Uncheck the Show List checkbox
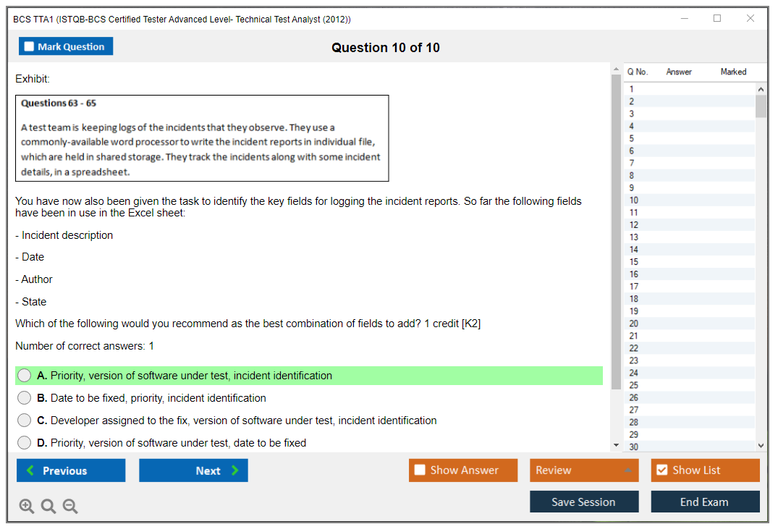 [661, 470]
